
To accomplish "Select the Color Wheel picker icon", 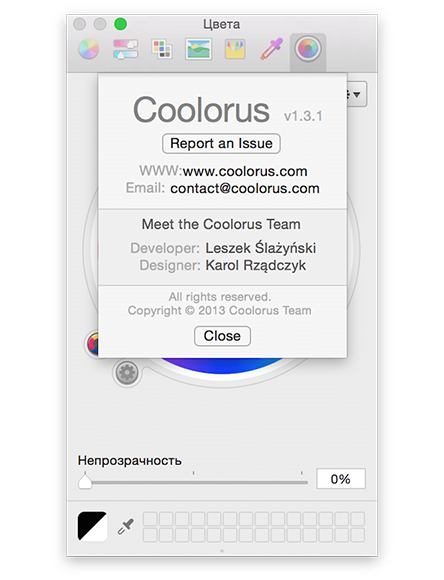I will pyautogui.click(x=88, y=49).
